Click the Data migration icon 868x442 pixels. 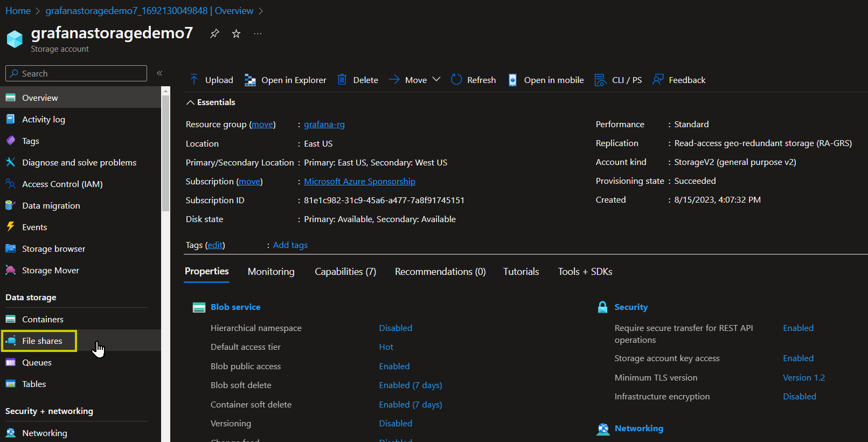pyautogui.click(x=10, y=205)
